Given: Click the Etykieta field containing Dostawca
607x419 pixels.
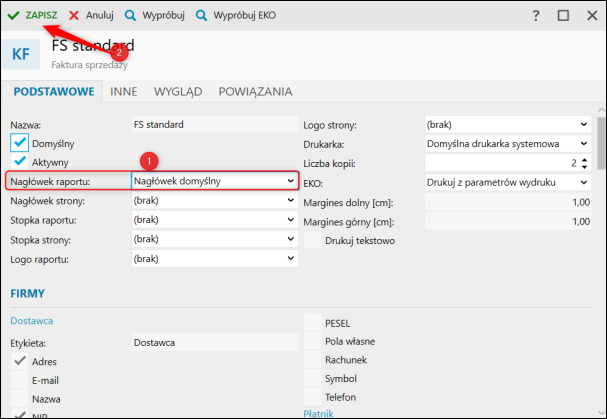Looking at the screenshot, I should [x=215, y=342].
